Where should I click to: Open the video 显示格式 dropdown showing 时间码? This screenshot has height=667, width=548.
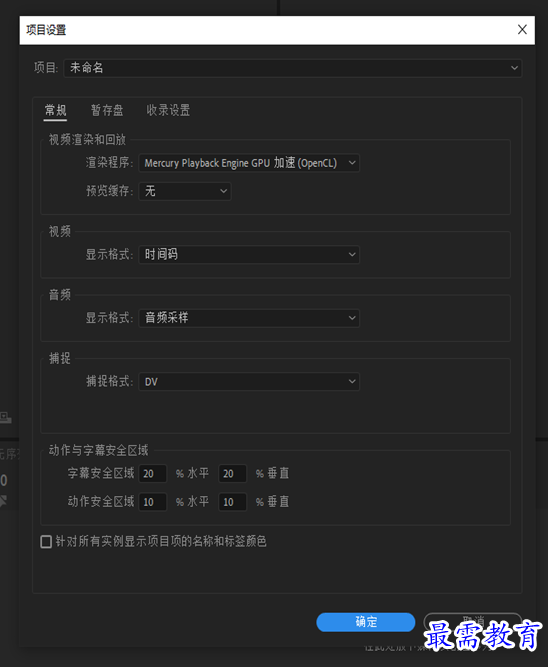coord(249,254)
